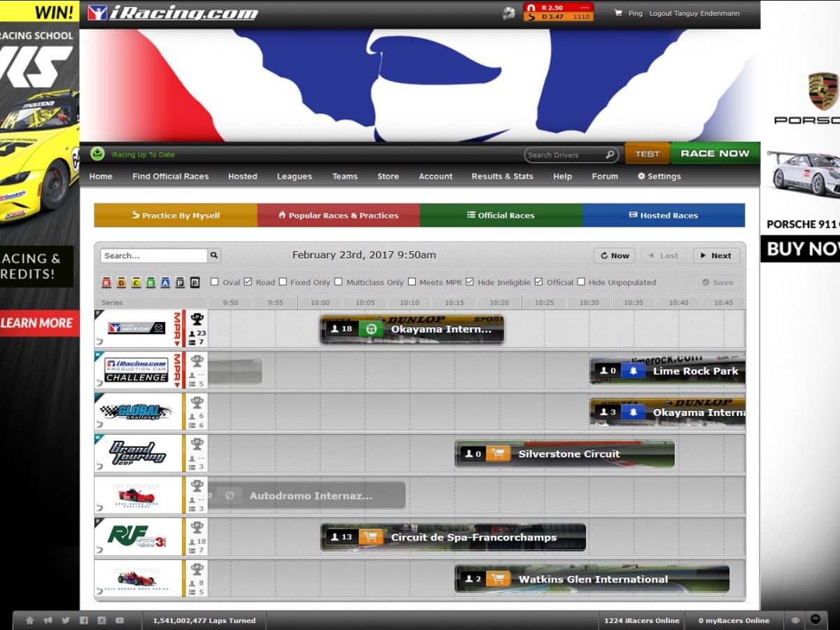The height and width of the screenshot is (630, 840).
Task: Open the Leagues menu item
Action: 295,176
